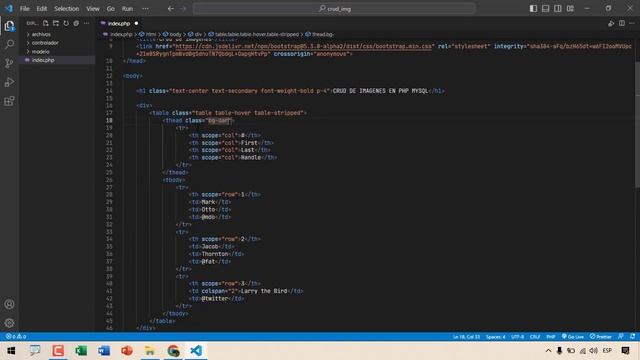Open the Extensions view
The image size is (640, 360).
point(9,101)
